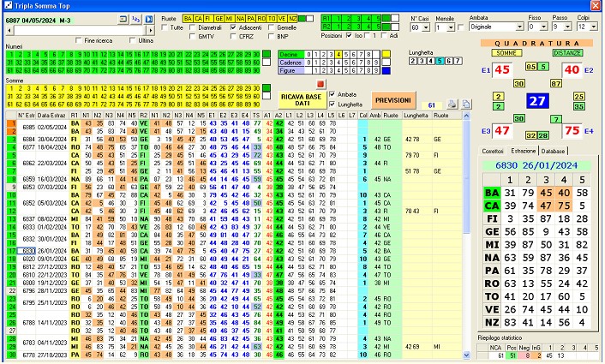
Task: Toggle the PA wheel button in Ruote
Action: 251,19
